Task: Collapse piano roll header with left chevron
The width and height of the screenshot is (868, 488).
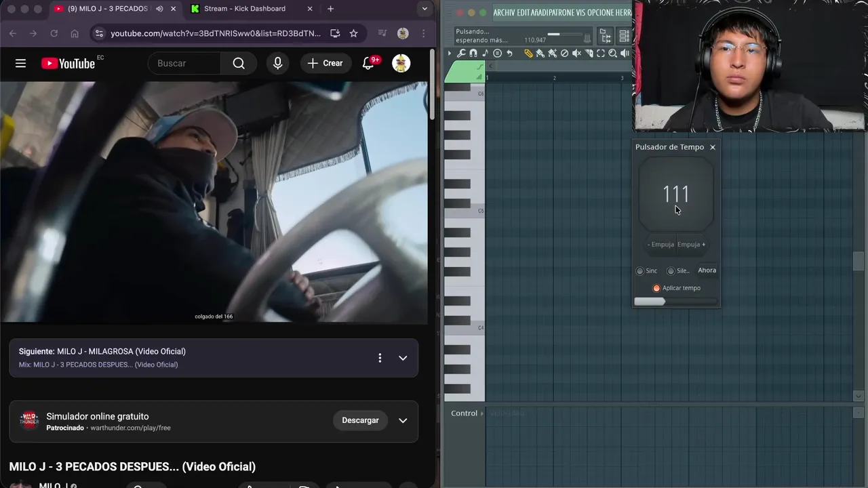Action: [490, 66]
